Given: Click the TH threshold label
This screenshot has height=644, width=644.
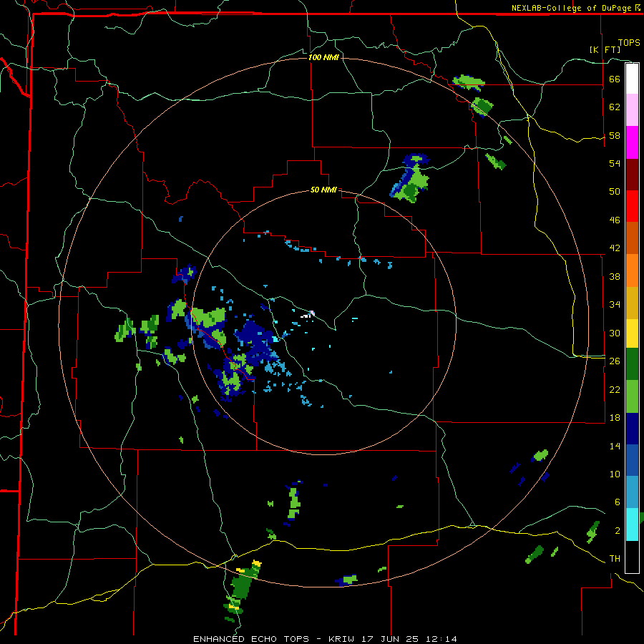Looking at the screenshot, I should 615,559.
